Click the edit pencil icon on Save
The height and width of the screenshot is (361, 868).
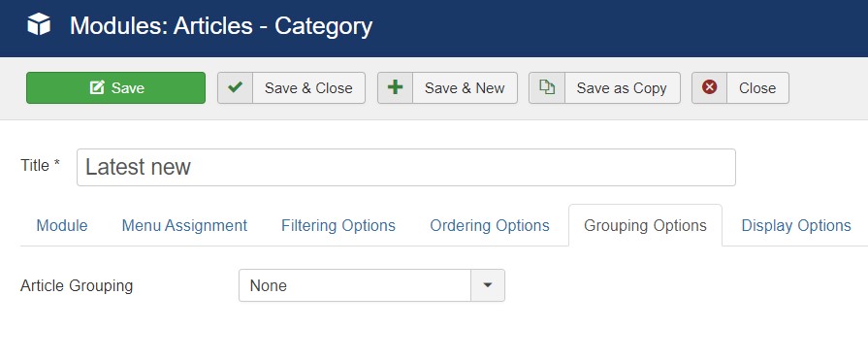click(97, 87)
